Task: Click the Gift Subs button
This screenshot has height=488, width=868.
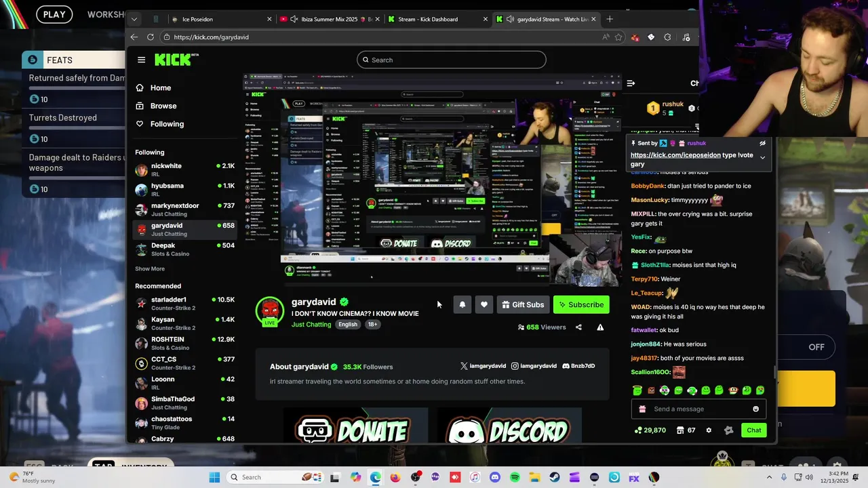Action: (522, 305)
